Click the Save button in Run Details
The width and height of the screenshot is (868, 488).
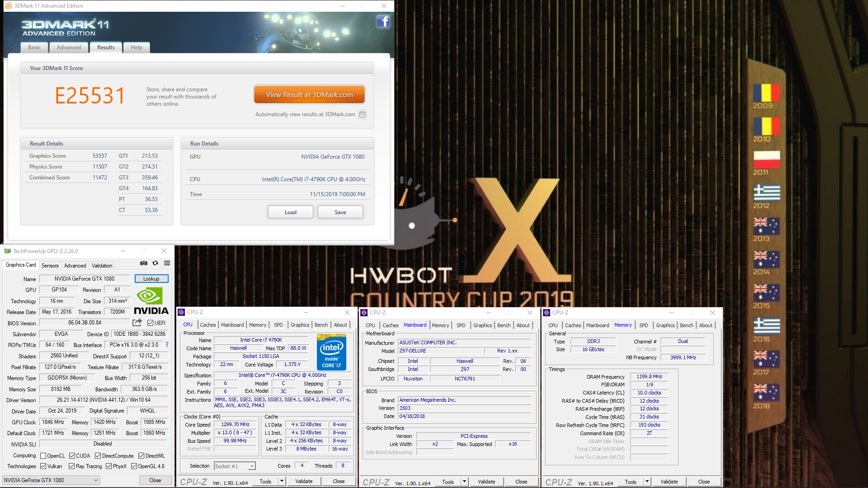coord(340,212)
